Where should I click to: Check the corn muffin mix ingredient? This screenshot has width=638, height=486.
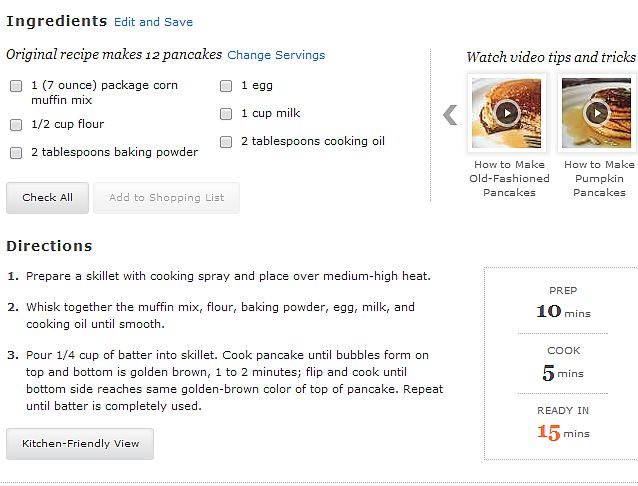click(16, 86)
